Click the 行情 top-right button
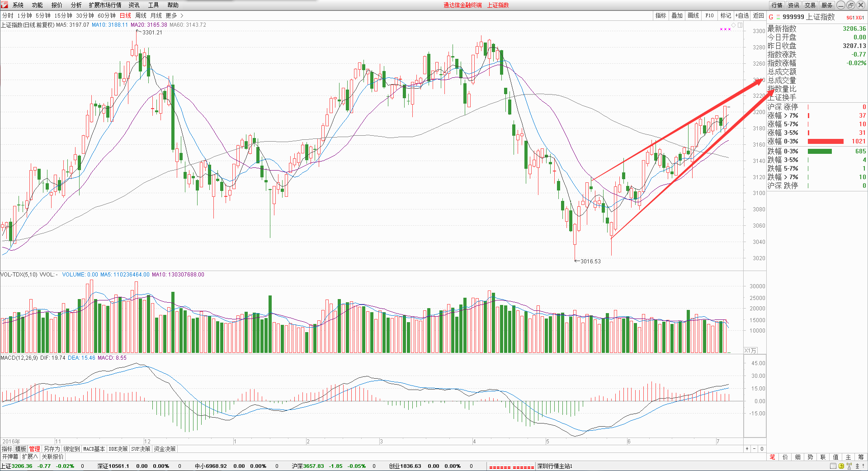This screenshot has width=868, height=471. (777, 5)
